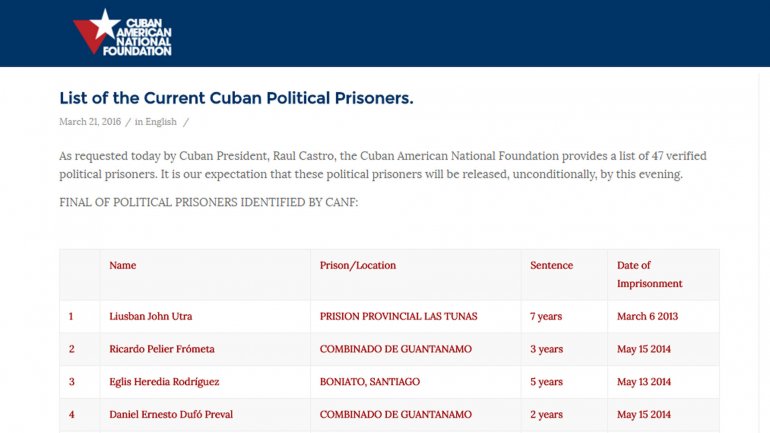Click the Sentence column header

[x=551, y=266]
